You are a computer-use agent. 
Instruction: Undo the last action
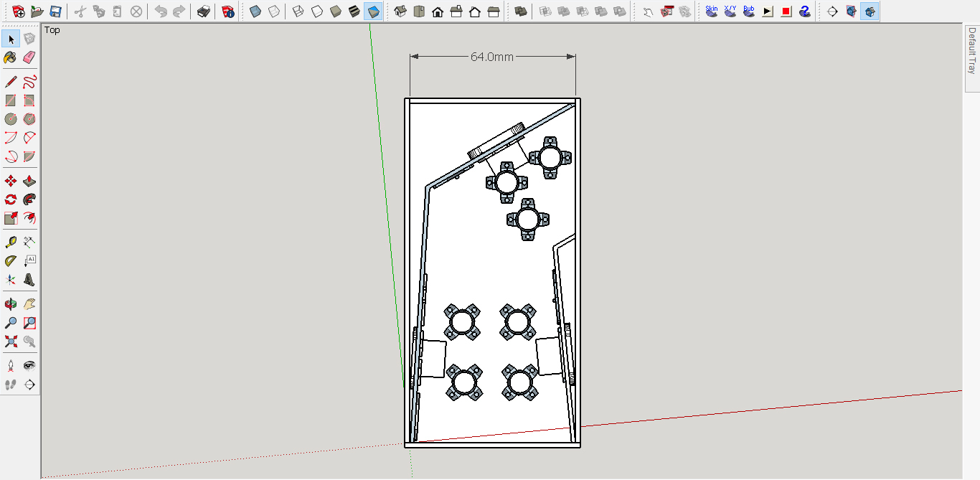(x=161, y=11)
